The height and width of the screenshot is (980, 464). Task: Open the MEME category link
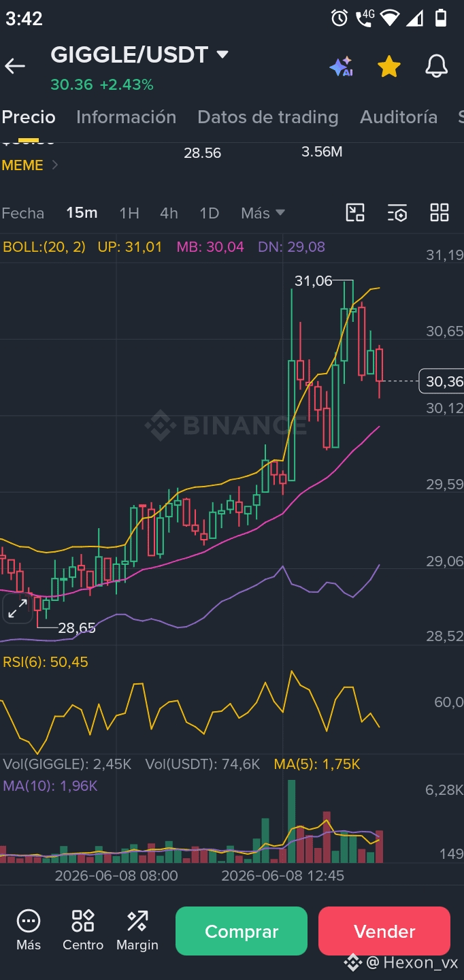[x=22, y=165]
